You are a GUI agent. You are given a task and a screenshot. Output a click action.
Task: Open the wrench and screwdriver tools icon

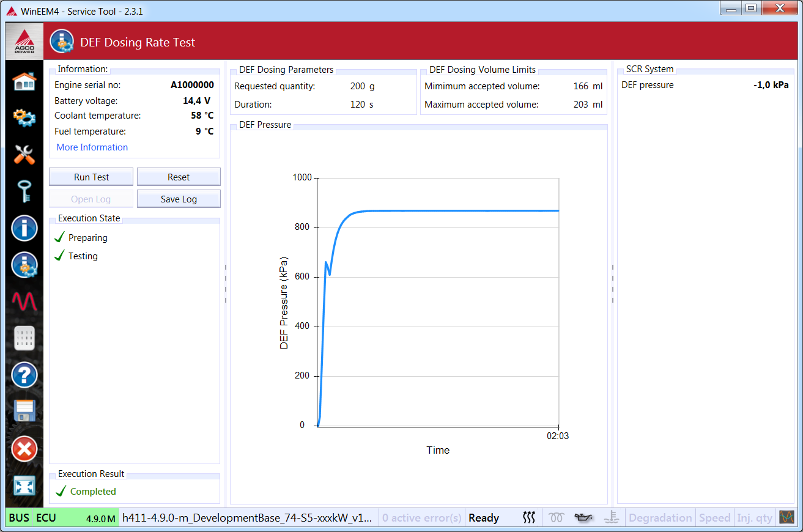click(x=24, y=154)
